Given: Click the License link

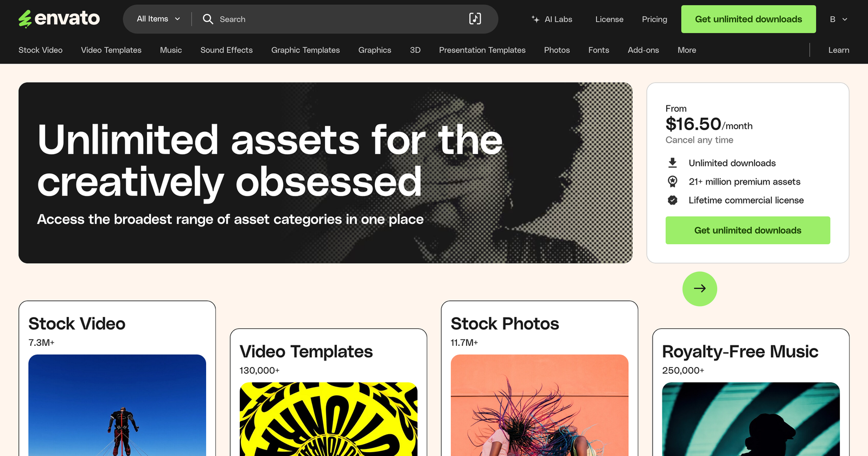Looking at the screenshot, I should point(609,19).
